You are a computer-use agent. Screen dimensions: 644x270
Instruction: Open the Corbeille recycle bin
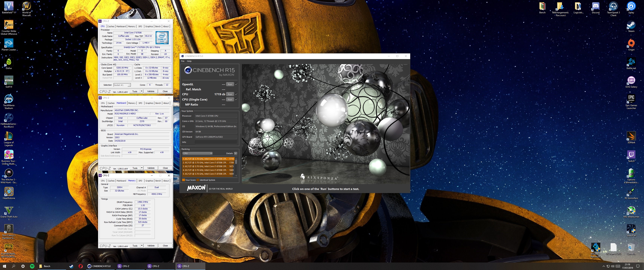point(631,249)
